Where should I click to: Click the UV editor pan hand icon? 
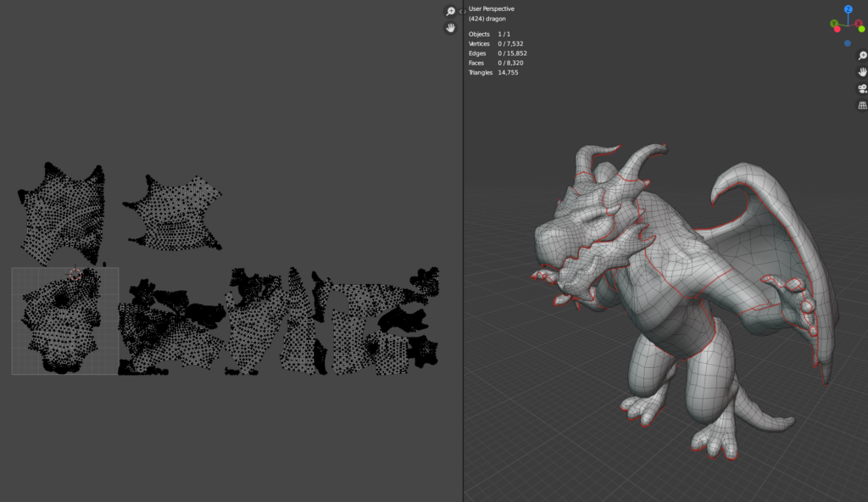[x=450, y=28]
